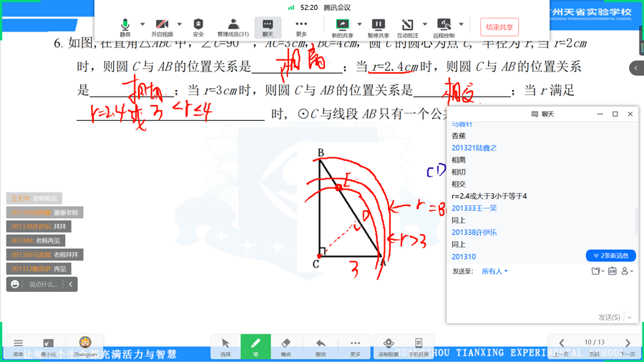Viewport: 644px width, 362px height.
Task: Open 更多 menu in top meeting toolbar
Action: (x=301, y=27)
